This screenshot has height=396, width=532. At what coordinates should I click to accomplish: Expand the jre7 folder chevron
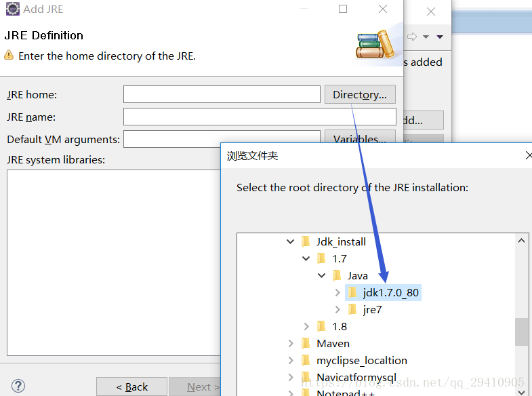tap(337, 309)
